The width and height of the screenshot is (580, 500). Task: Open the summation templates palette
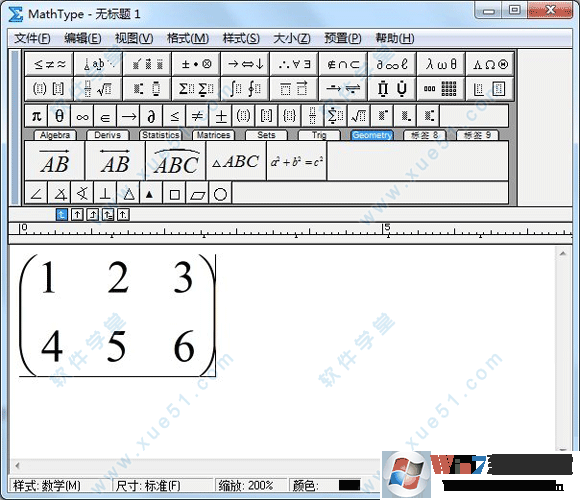tap(196, 89)
